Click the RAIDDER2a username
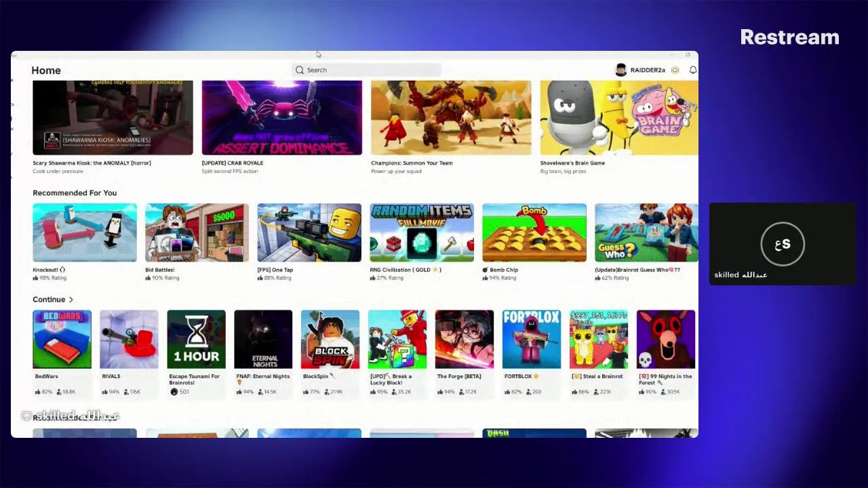868x488 pixels. click(648, 70)
